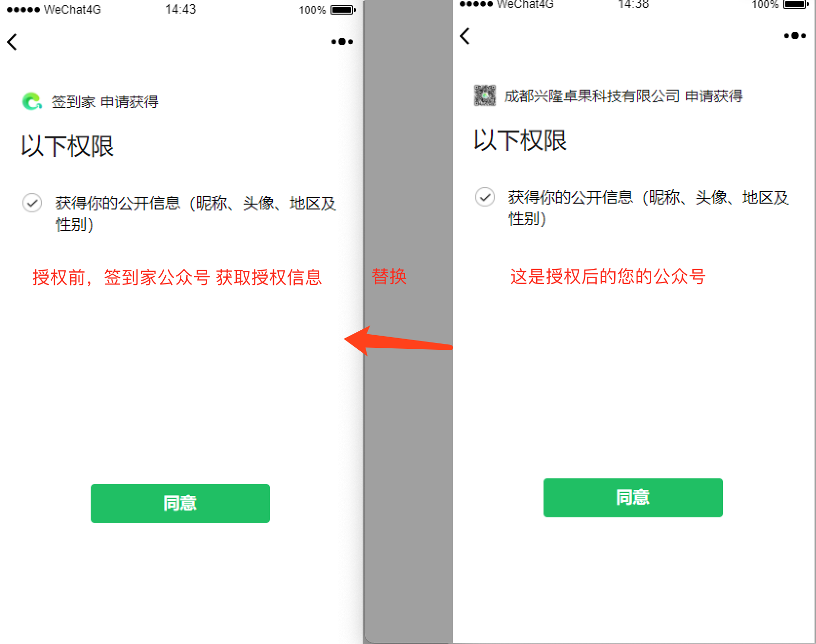The height and width of the screenshot is (644, 816).
Task: Toggle the public info checkbox on left screen
Action: tap(32, 203)
